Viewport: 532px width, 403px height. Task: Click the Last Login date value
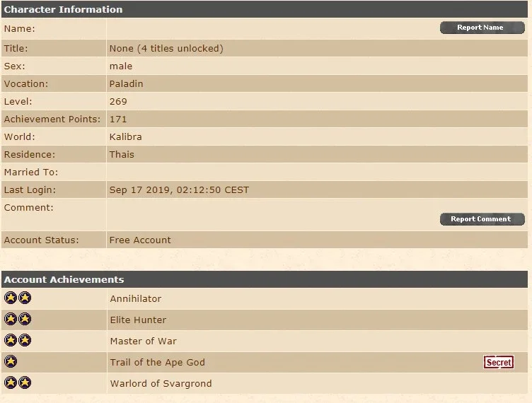[x=179, y=189]
